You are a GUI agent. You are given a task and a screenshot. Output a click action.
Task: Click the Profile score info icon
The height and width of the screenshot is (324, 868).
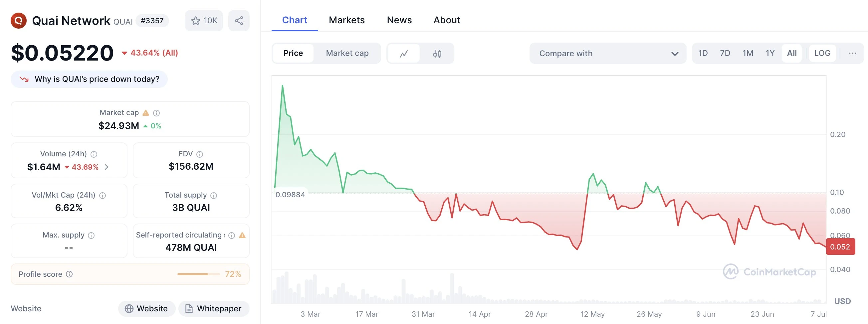pyautogui.click(x=70, y=274)
